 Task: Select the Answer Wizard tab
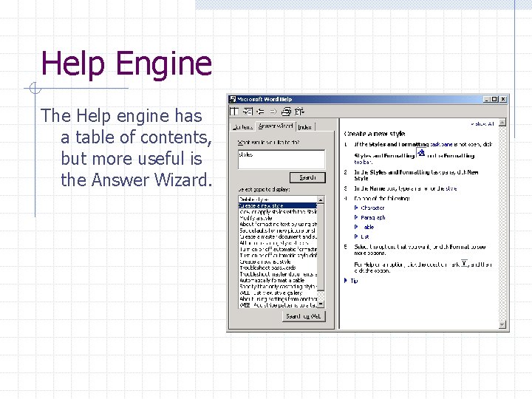coord(275,126)
